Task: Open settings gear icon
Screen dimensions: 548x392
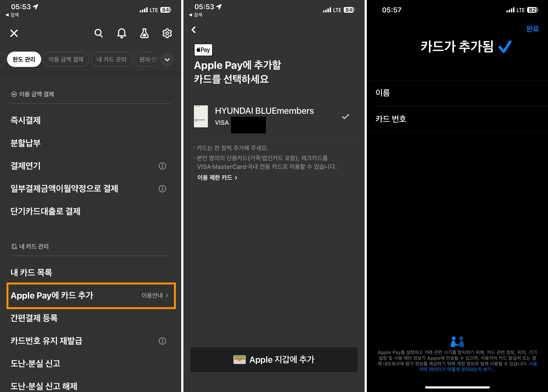Action: point(167,33)
